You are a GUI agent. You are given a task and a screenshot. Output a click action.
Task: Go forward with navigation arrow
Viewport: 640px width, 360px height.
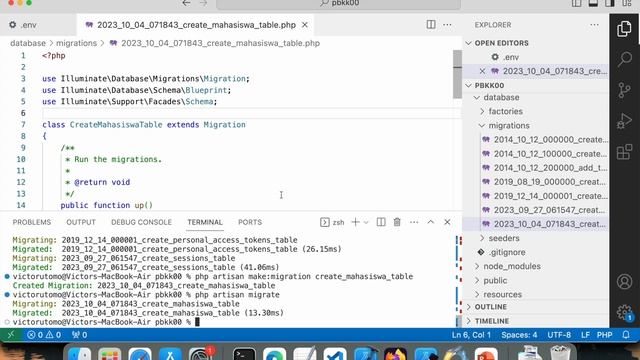[203, 3]
